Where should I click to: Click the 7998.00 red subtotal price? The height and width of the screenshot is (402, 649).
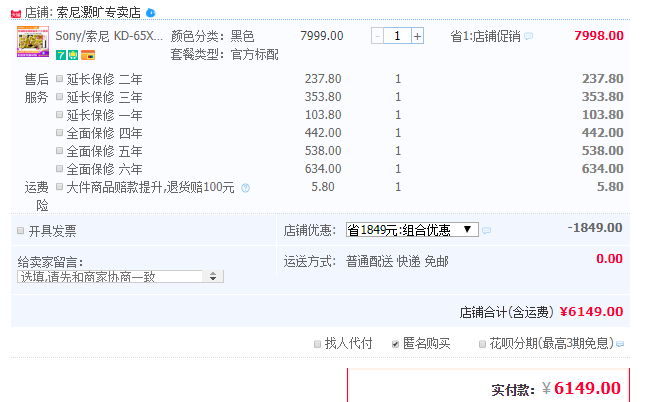pos(599,36)
